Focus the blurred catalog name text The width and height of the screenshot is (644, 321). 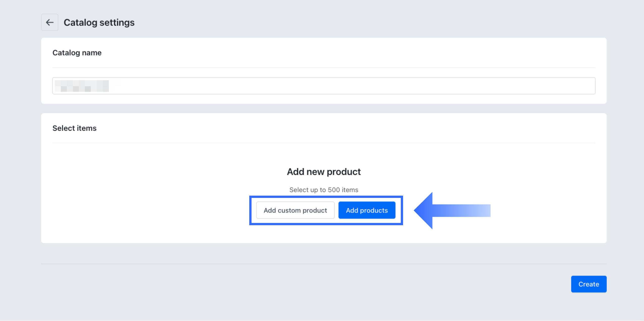click(82, 86)
